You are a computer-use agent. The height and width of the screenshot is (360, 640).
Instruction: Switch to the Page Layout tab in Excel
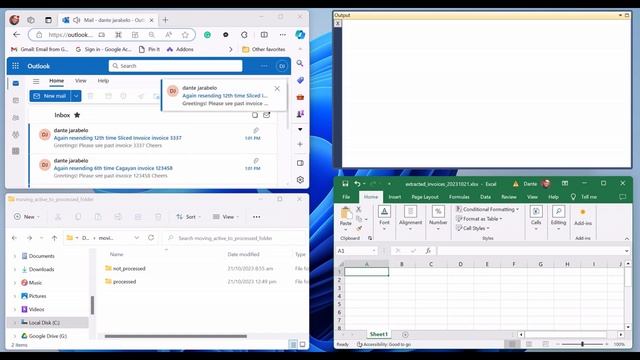coord(425,197)
